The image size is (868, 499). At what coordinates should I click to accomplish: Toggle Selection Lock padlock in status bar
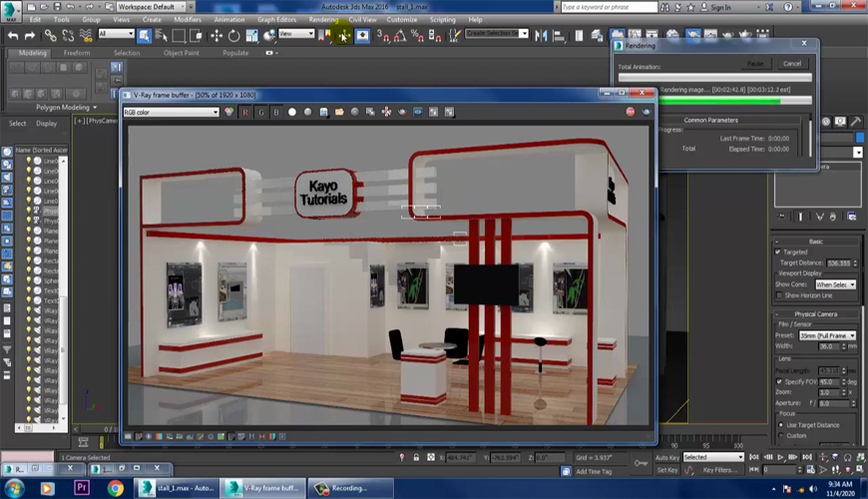pos(416,457)
